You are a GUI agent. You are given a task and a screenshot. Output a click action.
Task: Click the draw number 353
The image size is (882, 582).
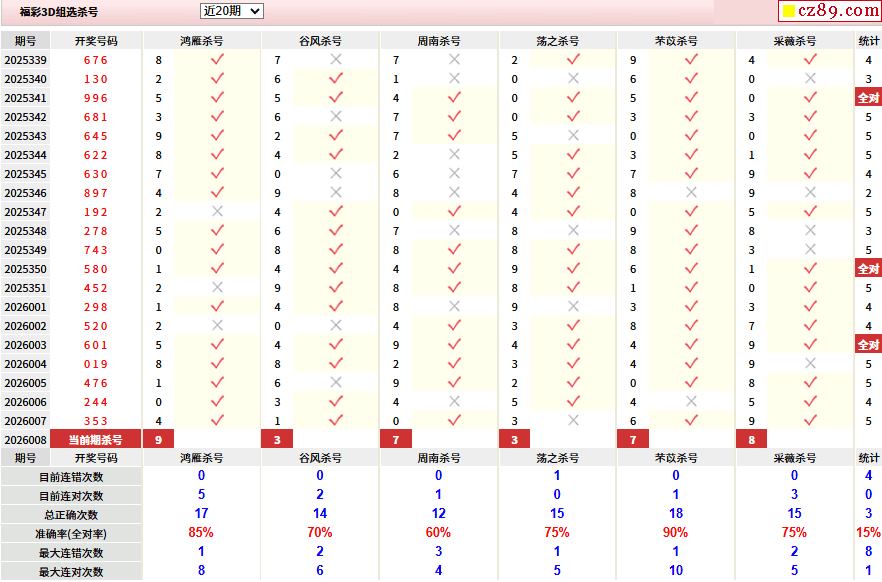96,421
